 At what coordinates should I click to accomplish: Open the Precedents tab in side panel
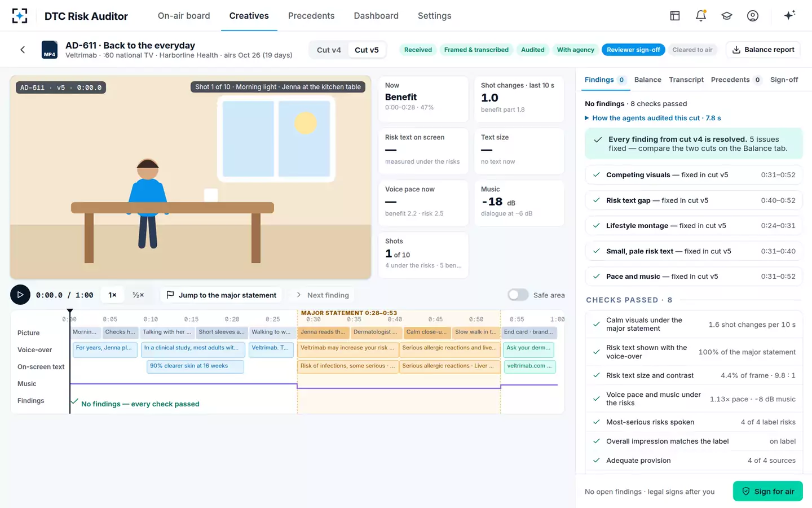tap(736, 80)
